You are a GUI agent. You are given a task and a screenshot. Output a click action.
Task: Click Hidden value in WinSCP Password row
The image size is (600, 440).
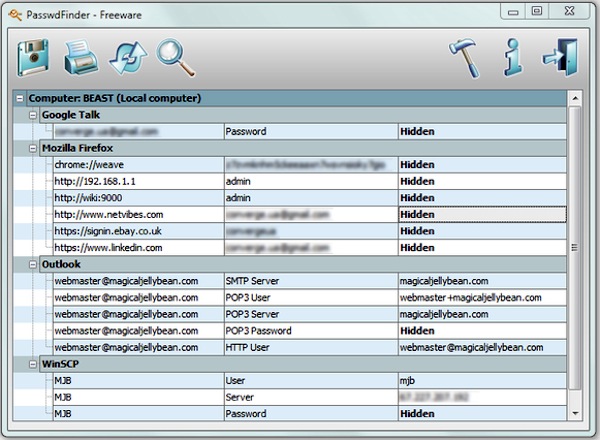(x=482, y=414)
